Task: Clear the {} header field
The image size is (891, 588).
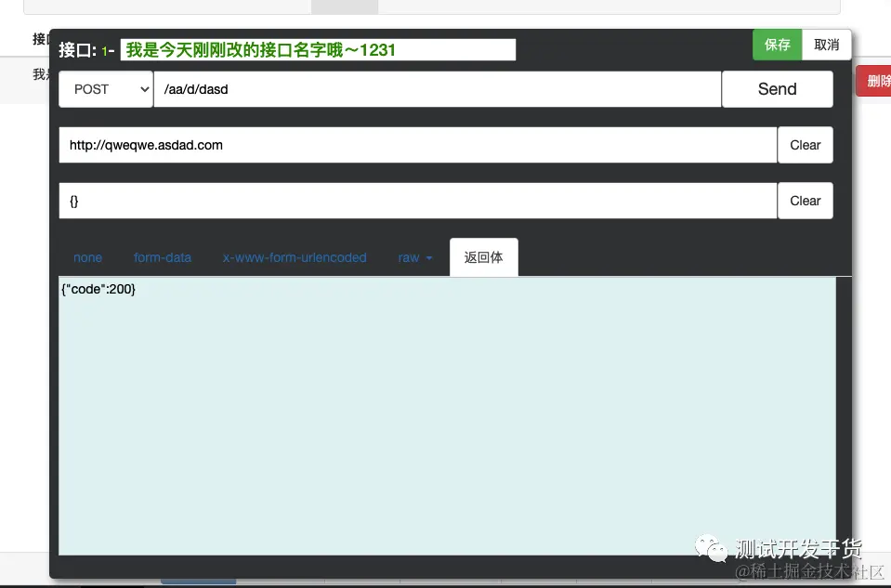Action: tap(806, 201)
